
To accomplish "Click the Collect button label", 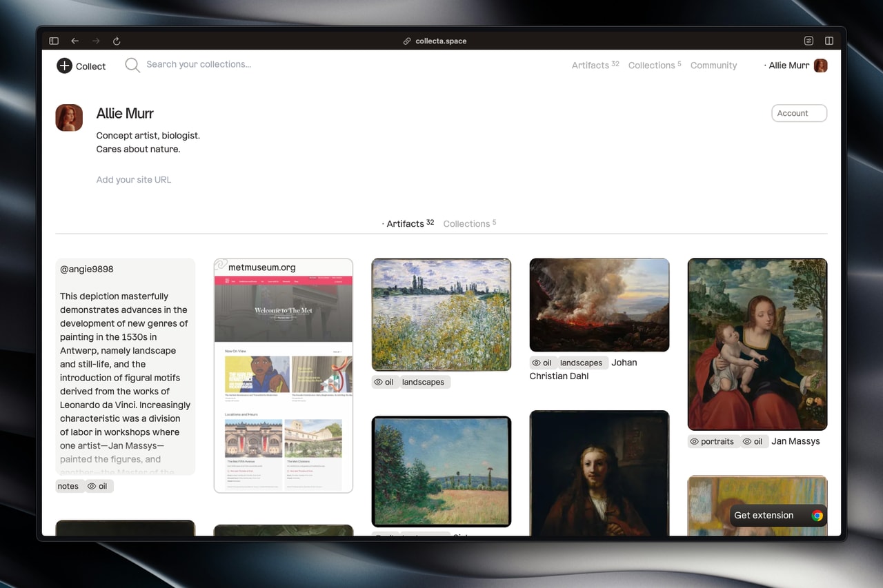I will [x=90, y=66].
